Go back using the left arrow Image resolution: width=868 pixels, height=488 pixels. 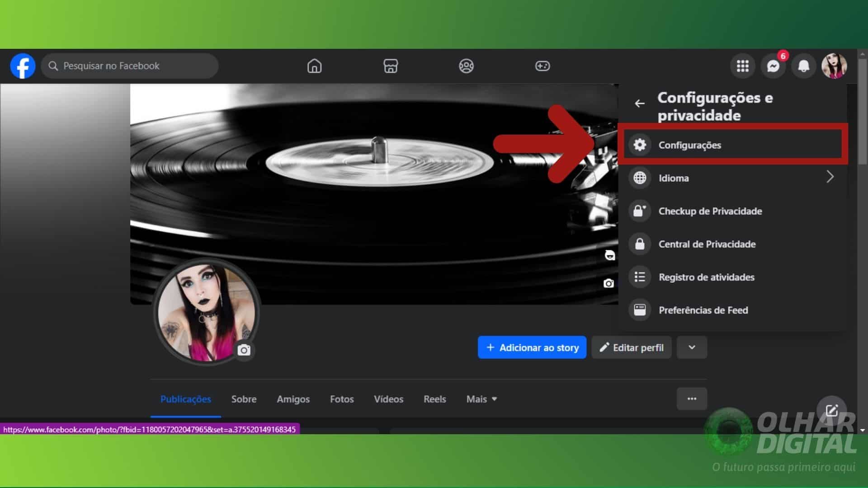point(639,103)
